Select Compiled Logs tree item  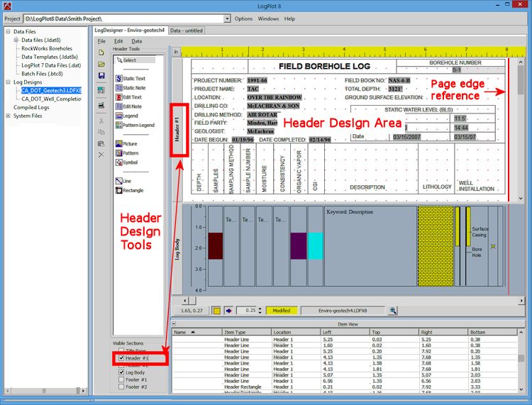(31, 107)
